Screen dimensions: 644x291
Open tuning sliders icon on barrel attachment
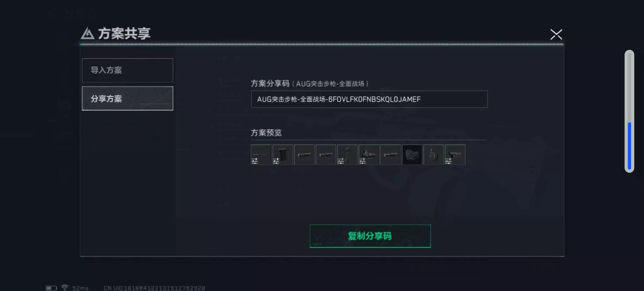[255, 161]
